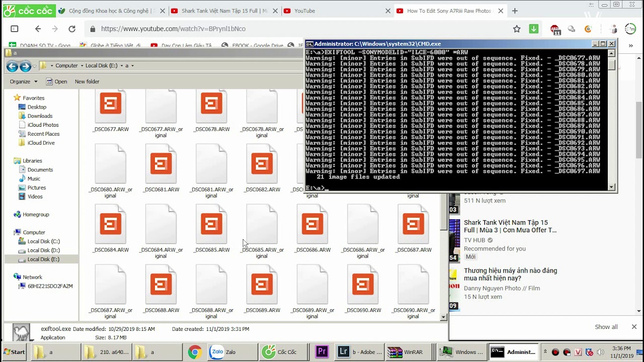Expand the Computer breadcrumb dropdown arrow
The height and width of the screenshot is (362, 644).
[82, 66]
